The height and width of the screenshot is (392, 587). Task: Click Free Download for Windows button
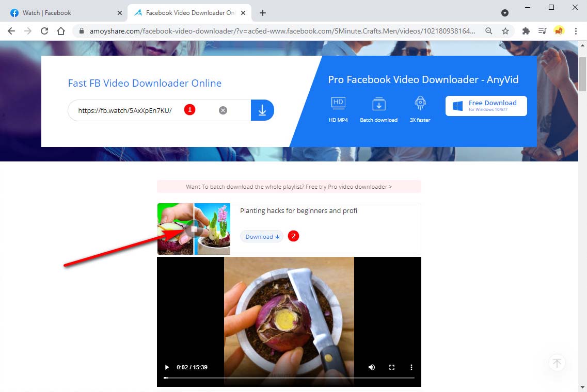[486, 106]
